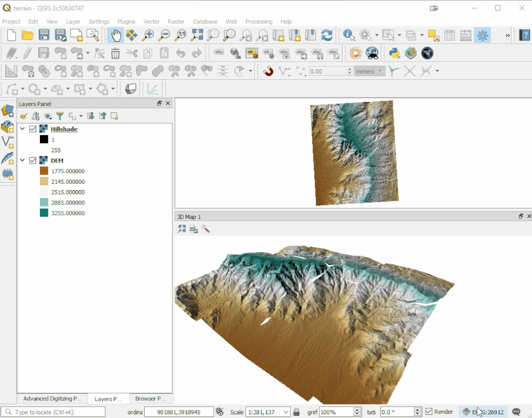Image resolution: width=532 pixels, height=418 pixels.
Task: Open a project with the folder icon
Action: click(28, 35)
